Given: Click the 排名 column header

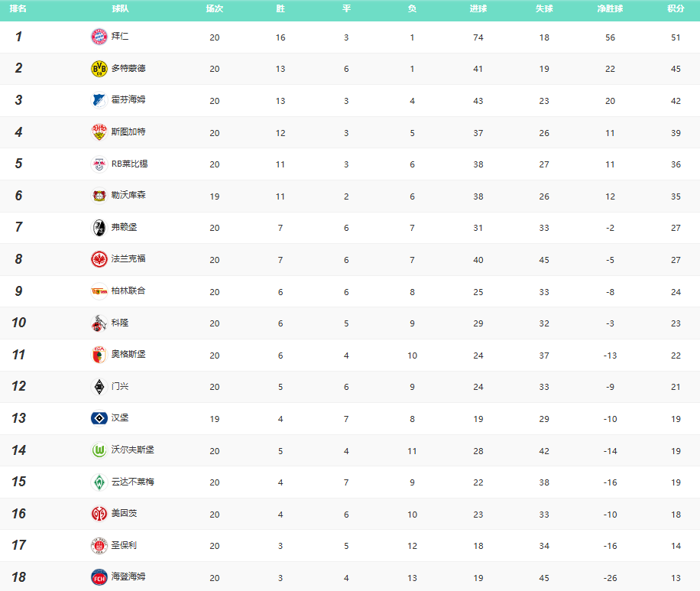Looking at the screenshot, I should click(x=18, y=9).
